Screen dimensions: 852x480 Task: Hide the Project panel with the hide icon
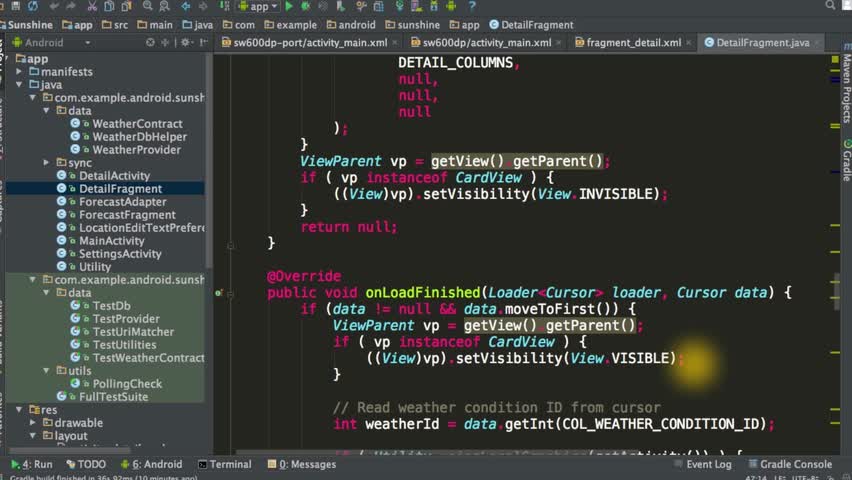tap(204, 42)
